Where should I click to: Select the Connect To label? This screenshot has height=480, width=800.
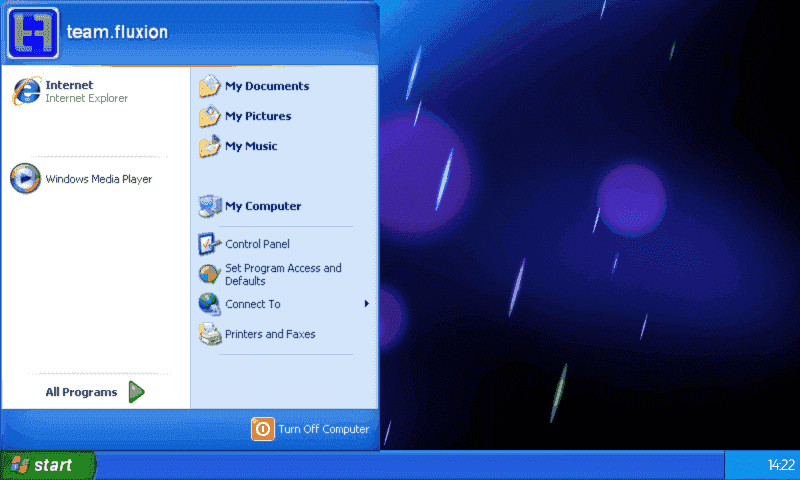(x=253, y=304)
